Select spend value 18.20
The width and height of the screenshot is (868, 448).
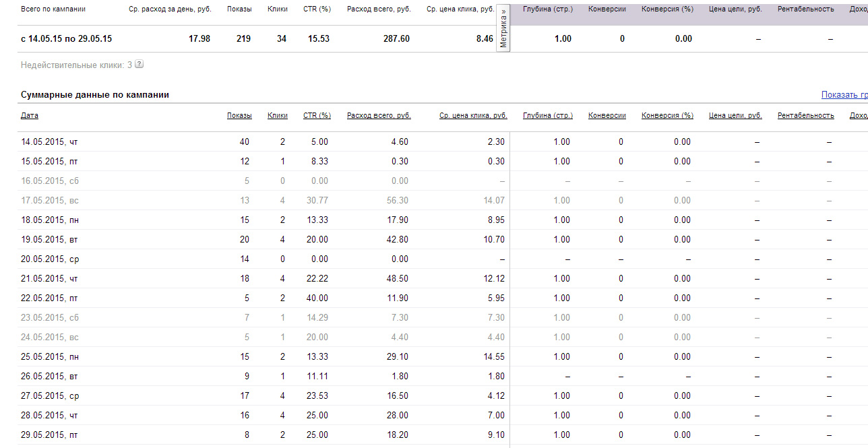(x=397, y=435)
